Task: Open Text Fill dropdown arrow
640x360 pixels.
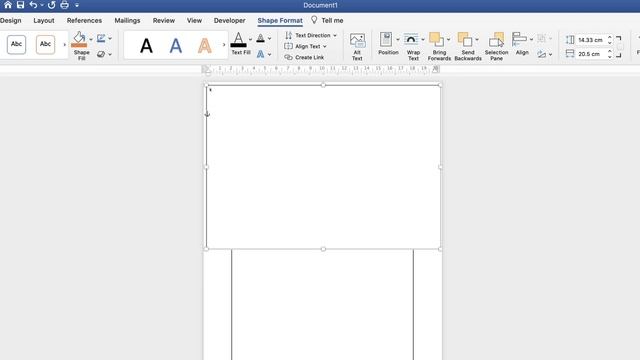Action: point(251,40)
